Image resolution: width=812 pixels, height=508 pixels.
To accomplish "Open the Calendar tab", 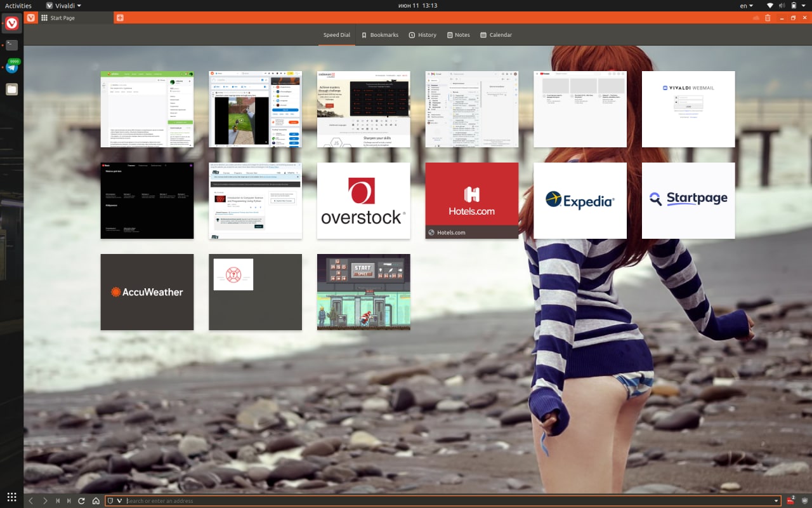I will click(x=496, y=35).
